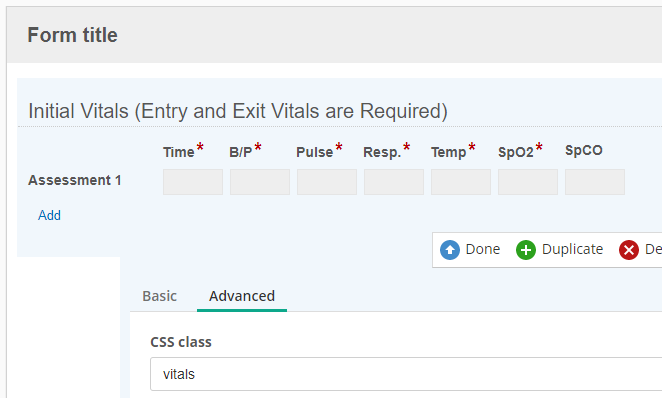The width and height of the screenshot is (662, 398).
Task: Click the Add link under Assessment 1
Action: [x=49, y=215]
